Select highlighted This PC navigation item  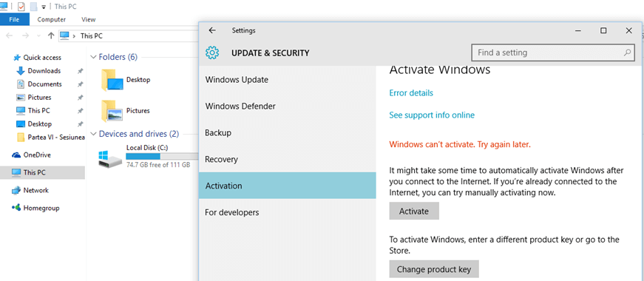click(43, 172)
